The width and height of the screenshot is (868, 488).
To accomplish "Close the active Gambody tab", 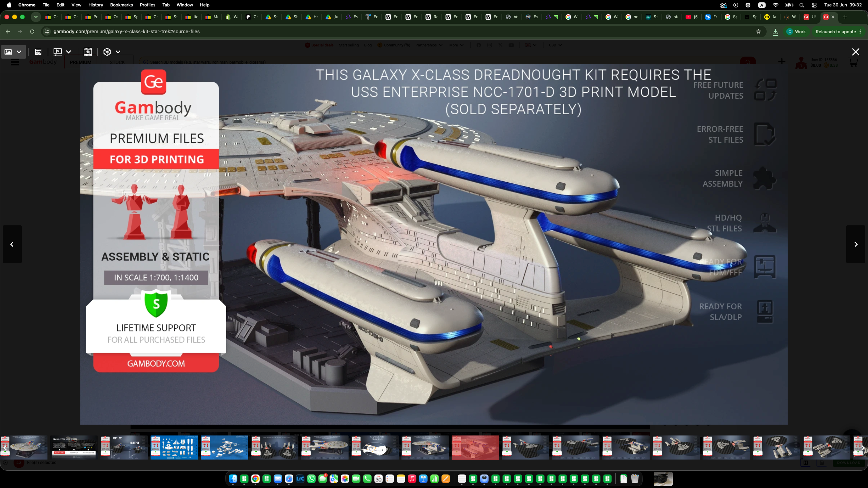I will [x=833, y=17].
